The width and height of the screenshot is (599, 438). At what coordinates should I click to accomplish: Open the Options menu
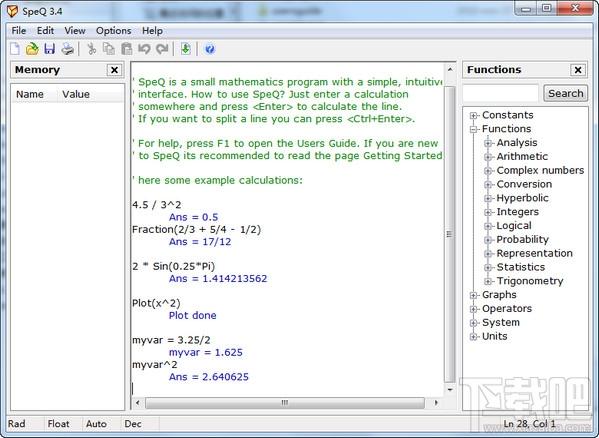point(113,31)
